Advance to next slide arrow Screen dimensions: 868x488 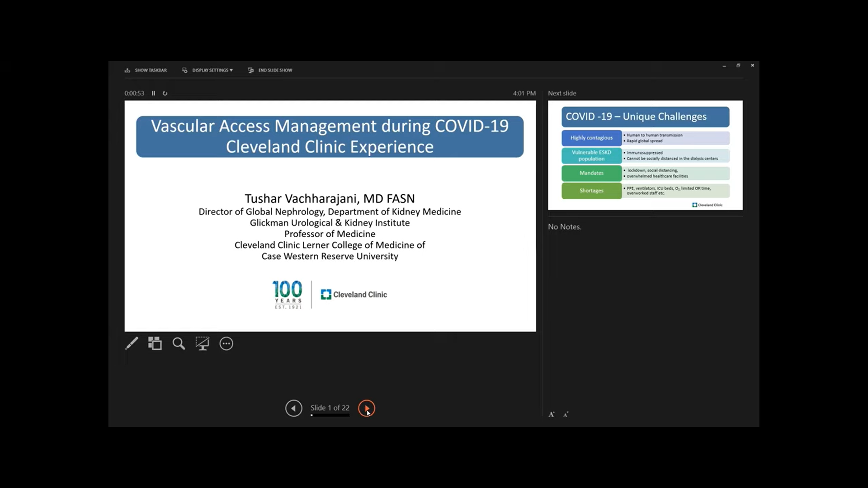(366, 408)
